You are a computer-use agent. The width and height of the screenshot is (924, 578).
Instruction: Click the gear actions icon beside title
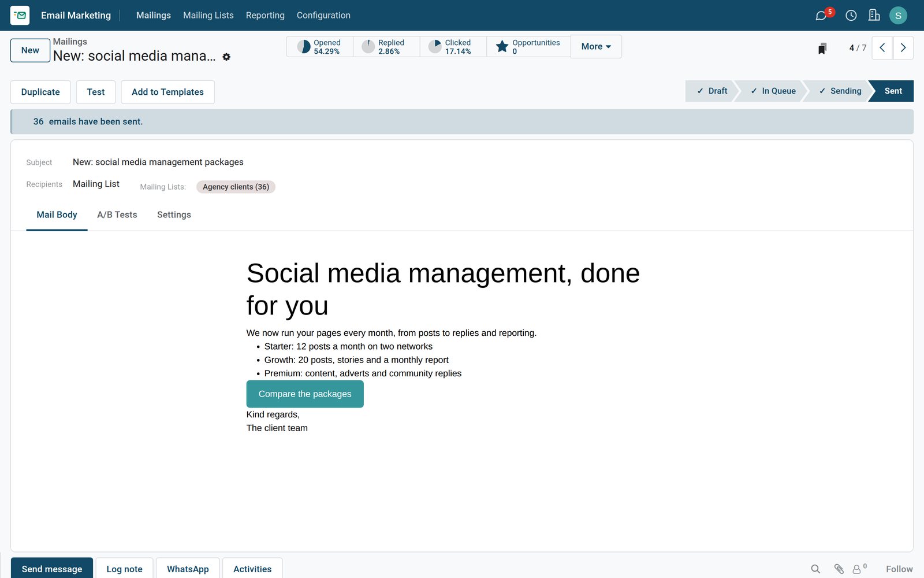(226, 57)
